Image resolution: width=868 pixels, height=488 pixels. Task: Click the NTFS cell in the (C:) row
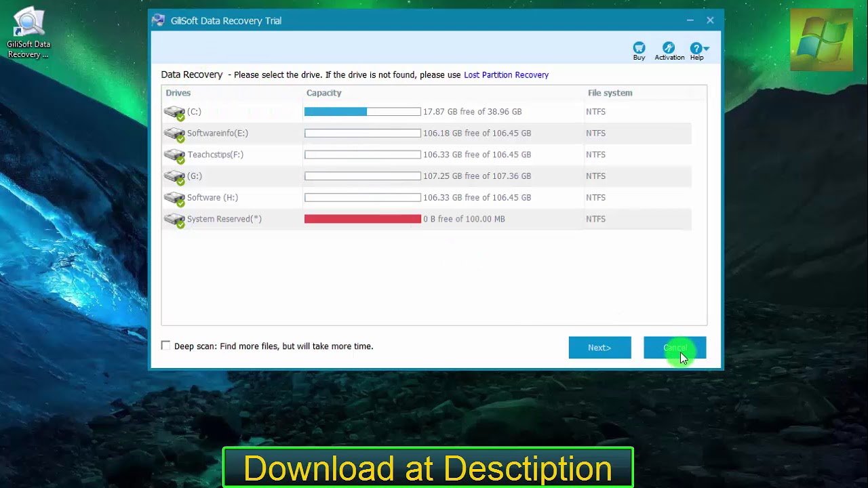click(x=595, y=112)
